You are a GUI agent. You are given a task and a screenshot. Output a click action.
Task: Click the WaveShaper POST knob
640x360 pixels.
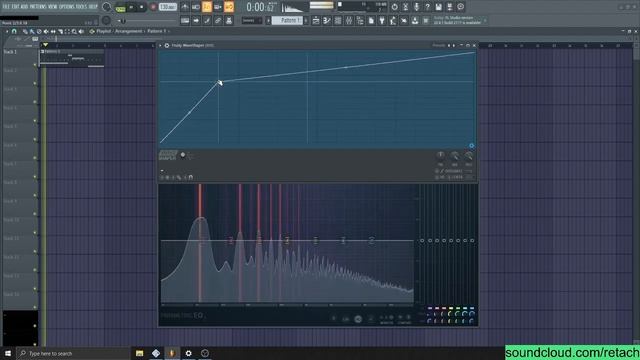(469, 155)
